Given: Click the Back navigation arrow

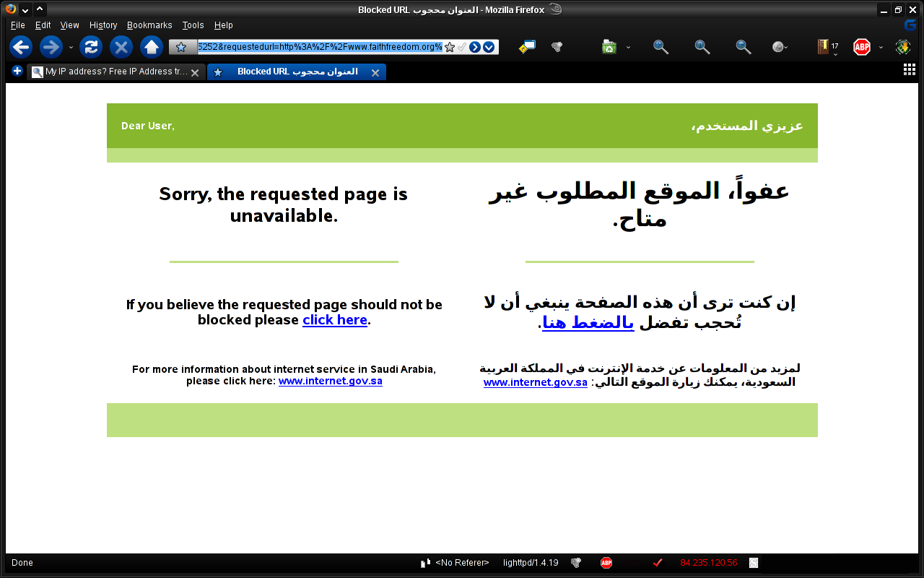Looking at the screenshot, I should [x=21, y=48].
